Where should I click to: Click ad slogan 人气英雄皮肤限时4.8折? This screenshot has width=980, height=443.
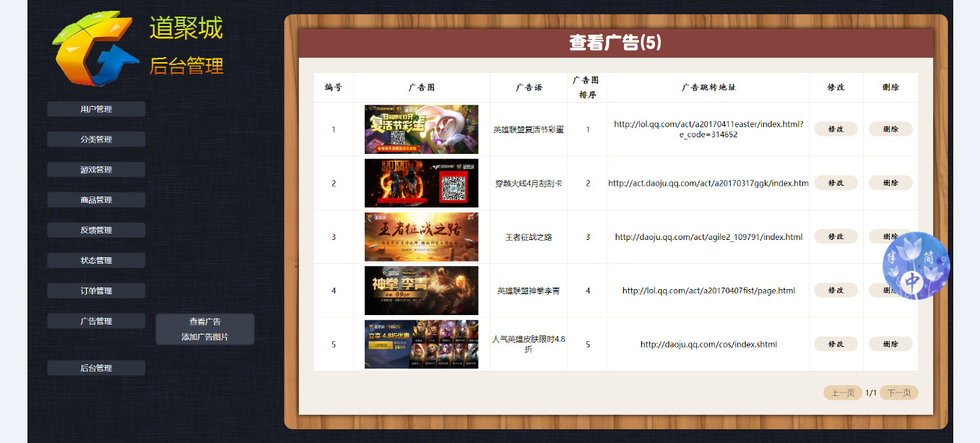tap(529, 344)
